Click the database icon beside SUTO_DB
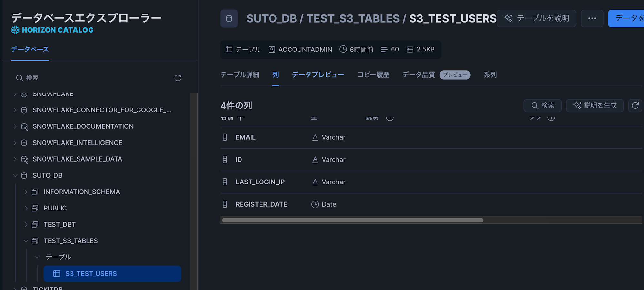This screenshot has width=644, height=290. 24,175
